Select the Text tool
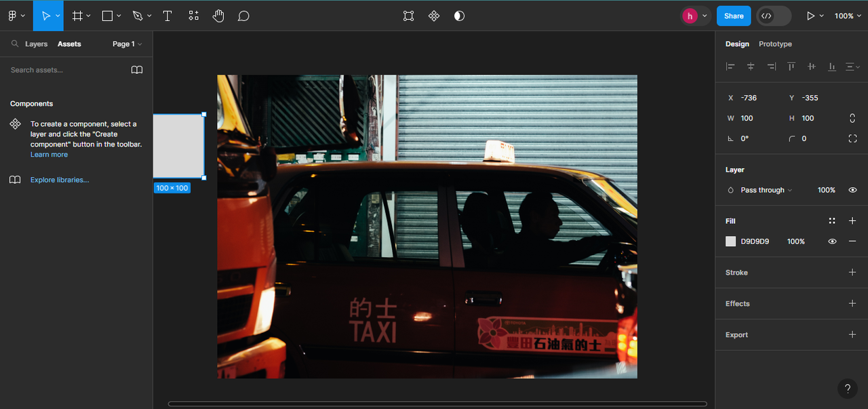This screenshot has width=868, height=409. tap(167, 16)
